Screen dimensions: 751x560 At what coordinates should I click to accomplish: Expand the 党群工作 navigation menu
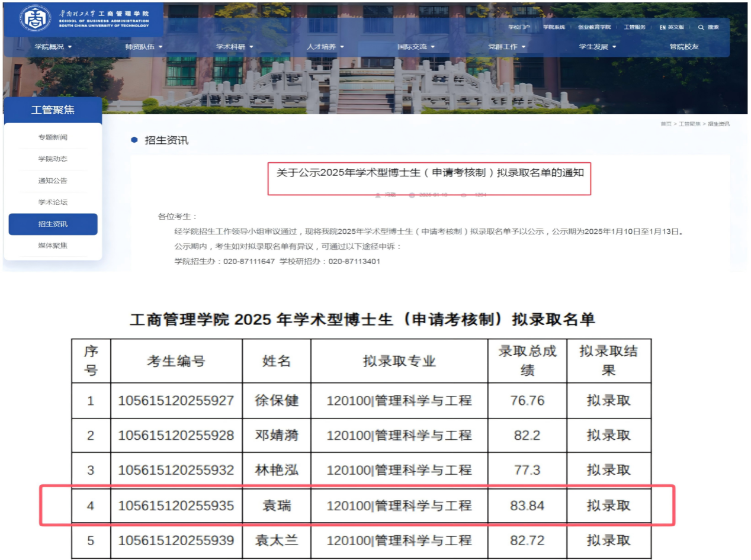[x=506, y=47]
